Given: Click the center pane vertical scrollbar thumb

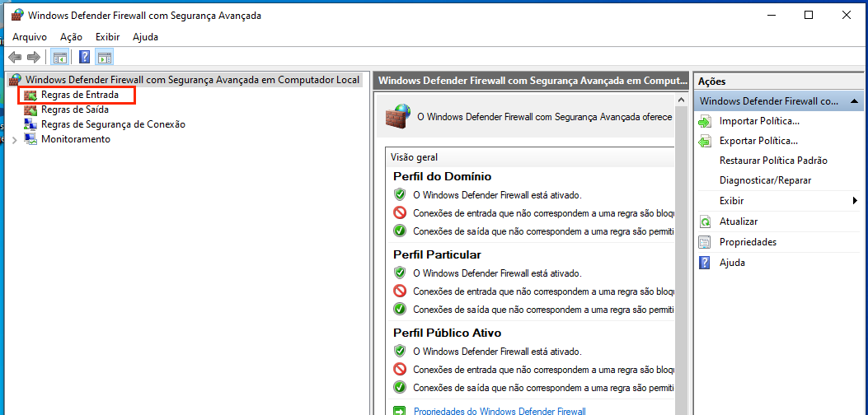Looking at the screenshot, I should pos(682,260).
